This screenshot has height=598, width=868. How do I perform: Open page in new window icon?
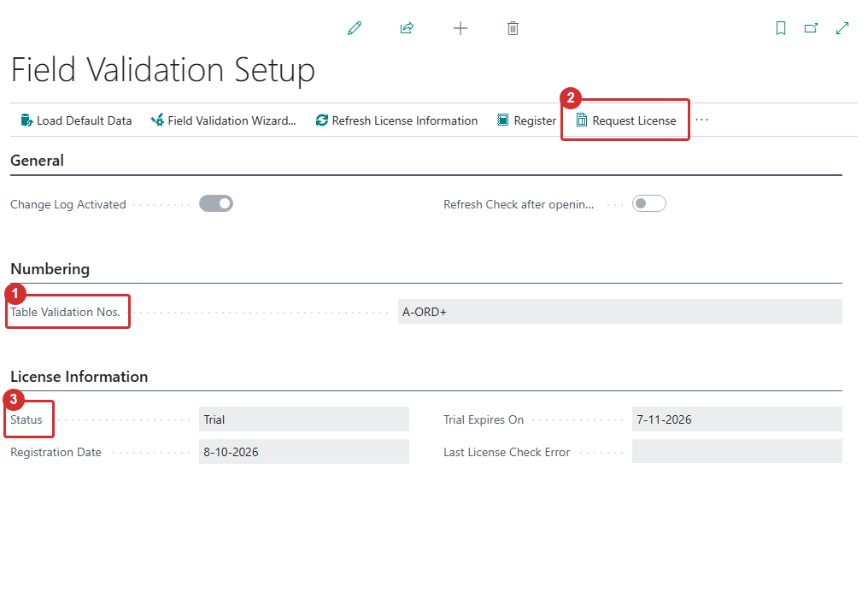tap(811, 28)
